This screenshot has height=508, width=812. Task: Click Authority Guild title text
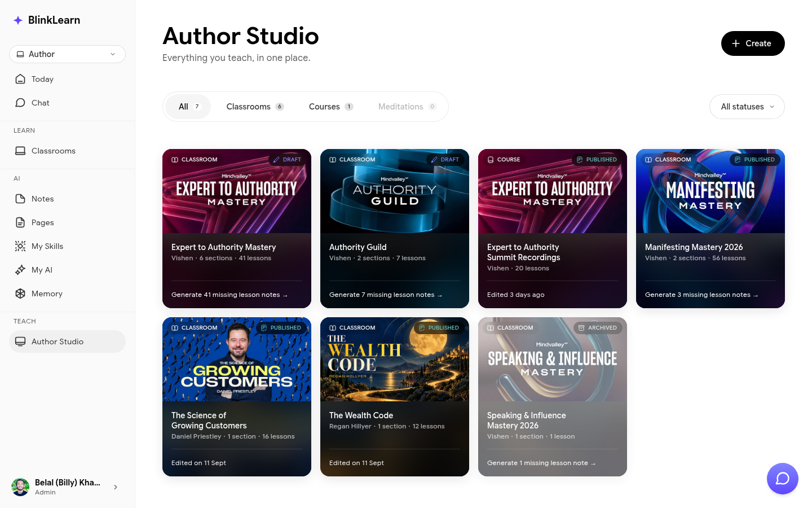358,247
